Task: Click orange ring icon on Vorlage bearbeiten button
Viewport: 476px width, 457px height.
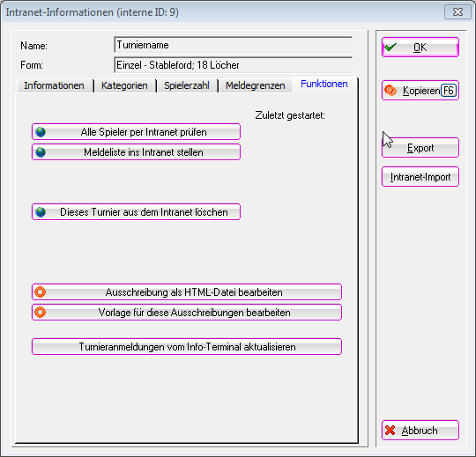Action: click(40, 312)
